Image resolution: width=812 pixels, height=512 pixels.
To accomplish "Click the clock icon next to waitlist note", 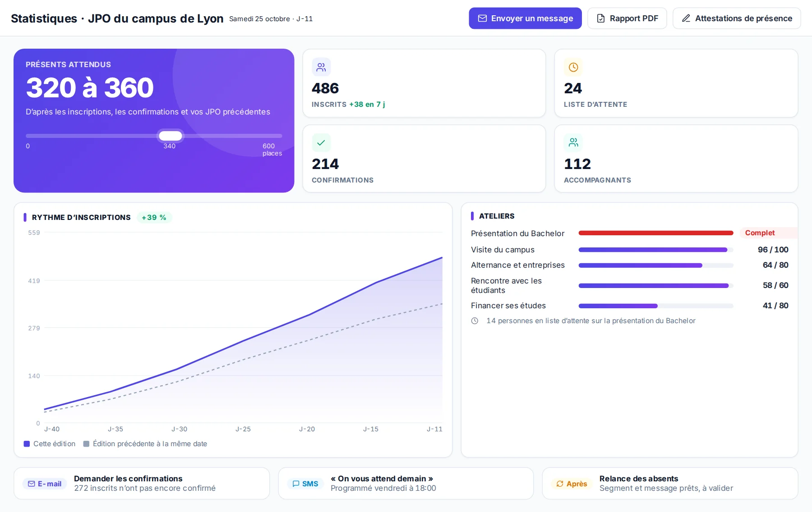I will (475, 321).
